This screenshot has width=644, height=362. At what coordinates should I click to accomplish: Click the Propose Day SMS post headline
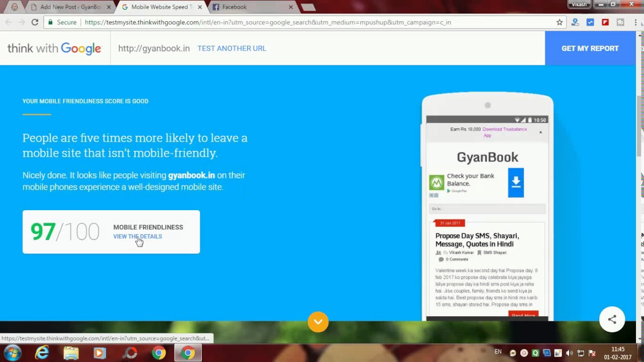477,240
